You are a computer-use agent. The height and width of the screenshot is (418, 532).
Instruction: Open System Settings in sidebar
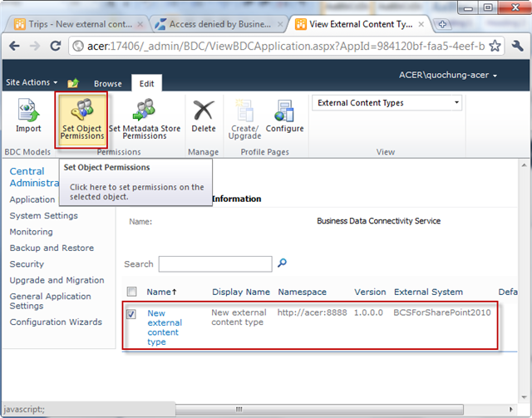(44, 216)
